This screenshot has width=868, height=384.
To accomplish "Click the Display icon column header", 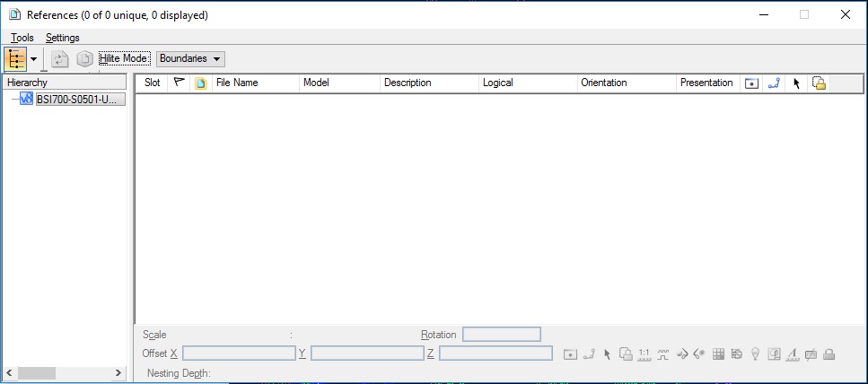I will tap(751, 83).
